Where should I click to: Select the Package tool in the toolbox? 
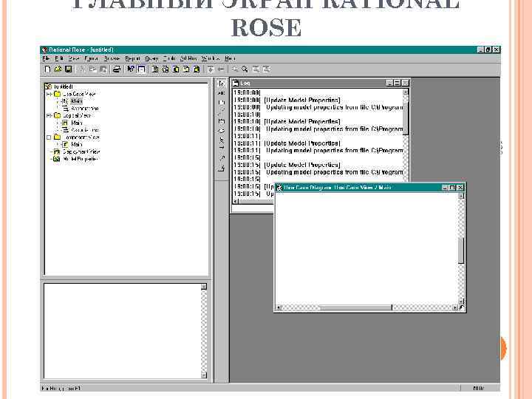[221, 121]
